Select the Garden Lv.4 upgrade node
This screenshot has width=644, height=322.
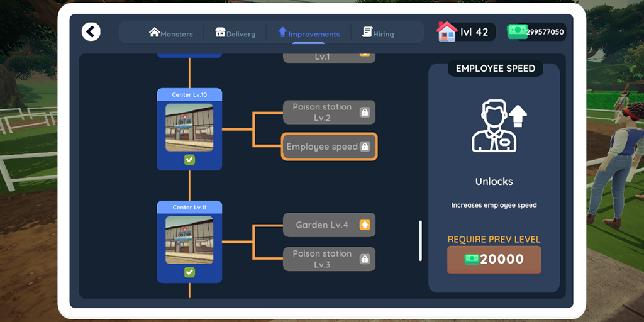coord(329,225)
